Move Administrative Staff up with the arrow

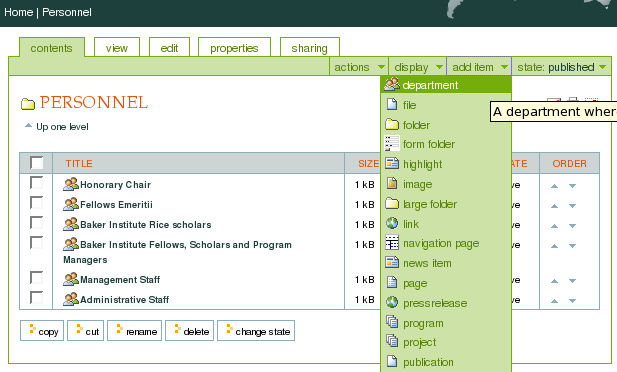pyautogui.click(x=554, y=301)
